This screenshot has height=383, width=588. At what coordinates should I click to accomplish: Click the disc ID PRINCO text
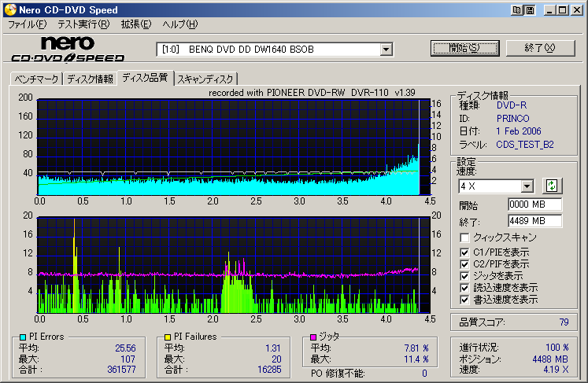pos(513,119)
